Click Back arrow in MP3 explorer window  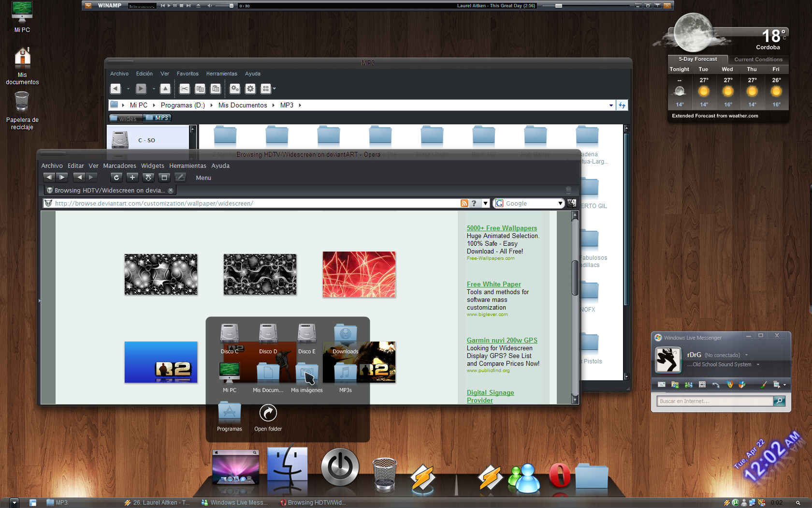coord(116,89)
